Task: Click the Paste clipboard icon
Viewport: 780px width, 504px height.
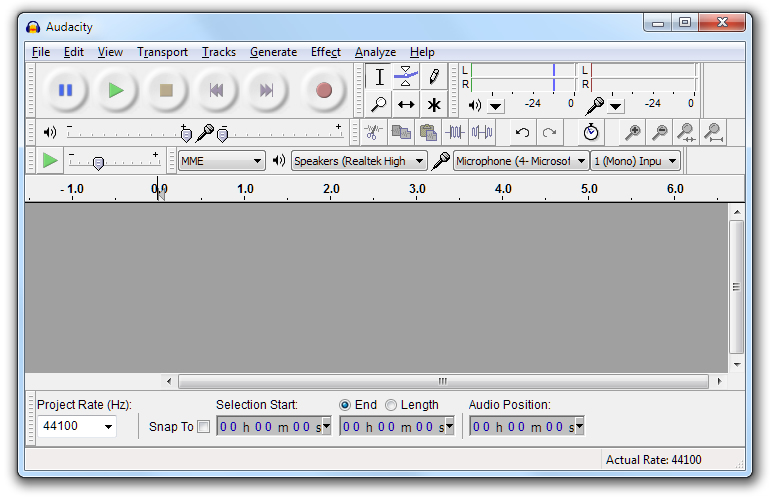Action: pyautogui.click(x=428, y=132)
